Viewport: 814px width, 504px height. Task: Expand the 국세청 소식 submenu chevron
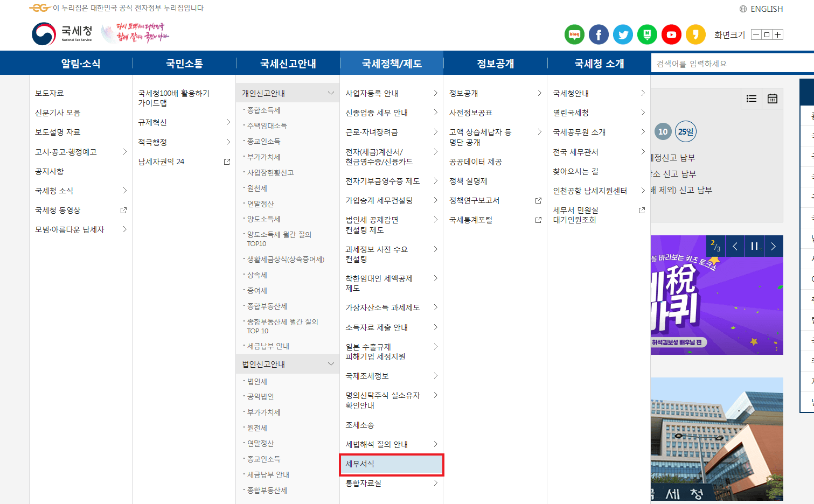coord(125,190)
